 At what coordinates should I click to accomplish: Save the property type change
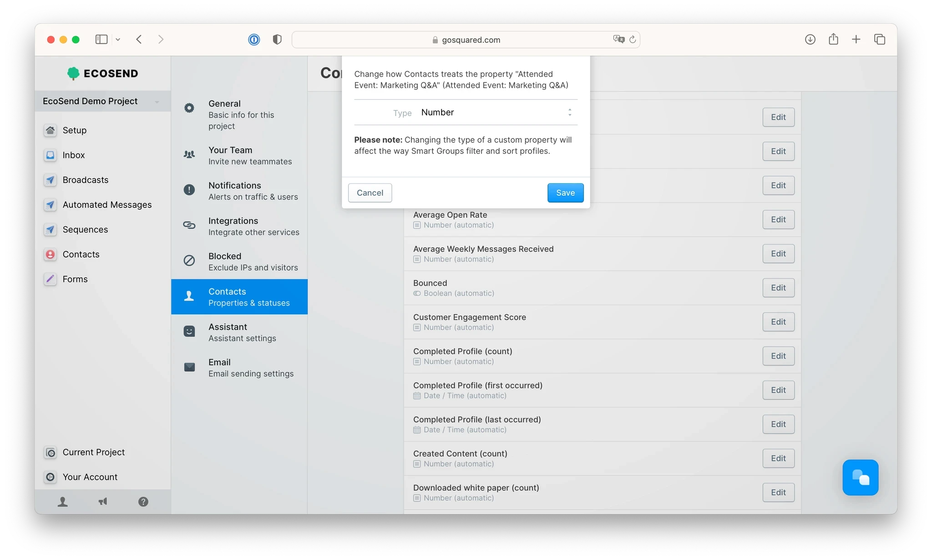[x=565, y=193]
